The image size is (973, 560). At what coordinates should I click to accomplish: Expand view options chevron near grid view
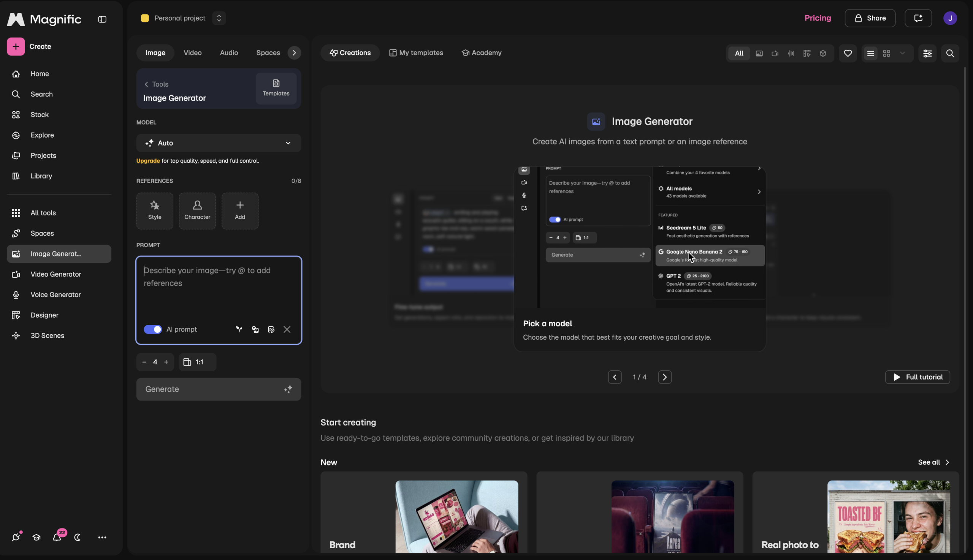[x=902, y=54]
